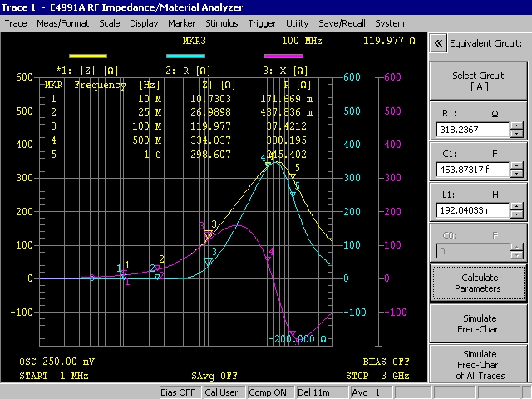This screenshot has height=399, width=532.
Task: Select the '*1: |Z| [Ω]' trace label
Action: tap(87, 71)
